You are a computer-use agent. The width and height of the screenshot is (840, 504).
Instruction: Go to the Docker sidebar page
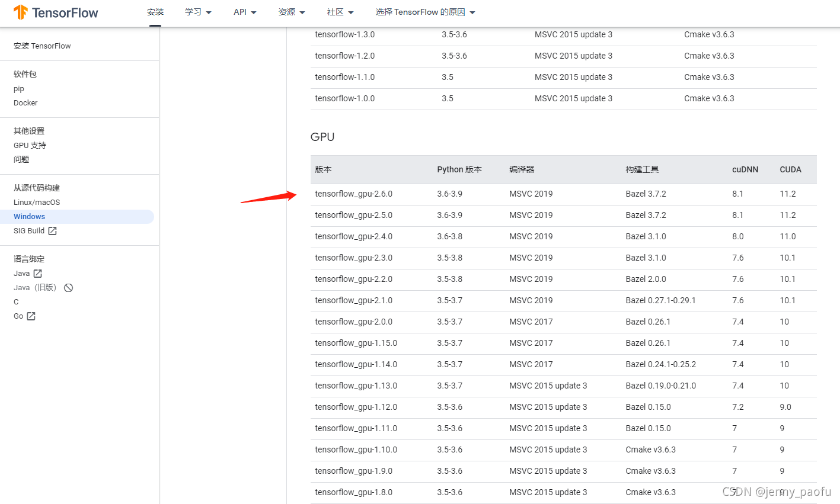click(x=25, y=103)
